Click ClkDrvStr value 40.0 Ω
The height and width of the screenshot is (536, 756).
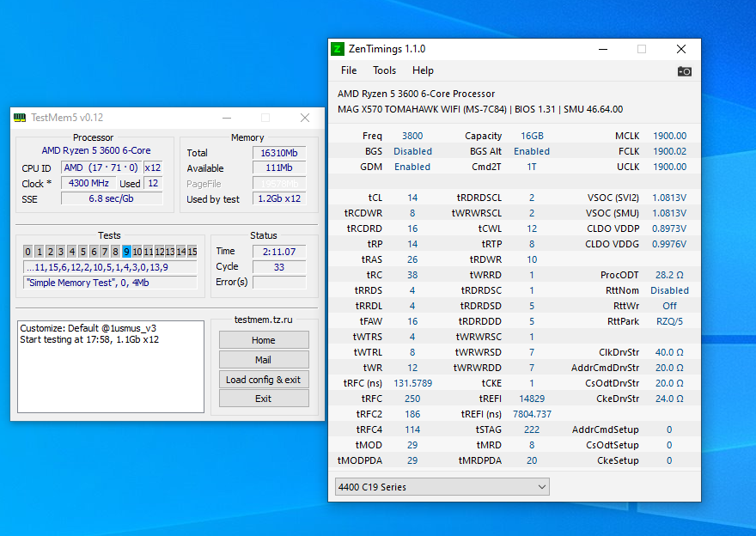[669, 352]
